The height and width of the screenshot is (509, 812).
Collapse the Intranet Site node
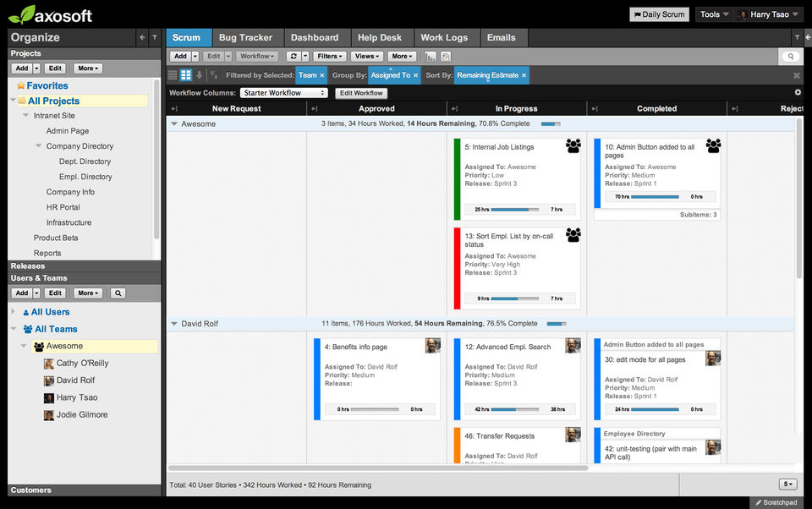pyautogui.click(x=26, y=116)
